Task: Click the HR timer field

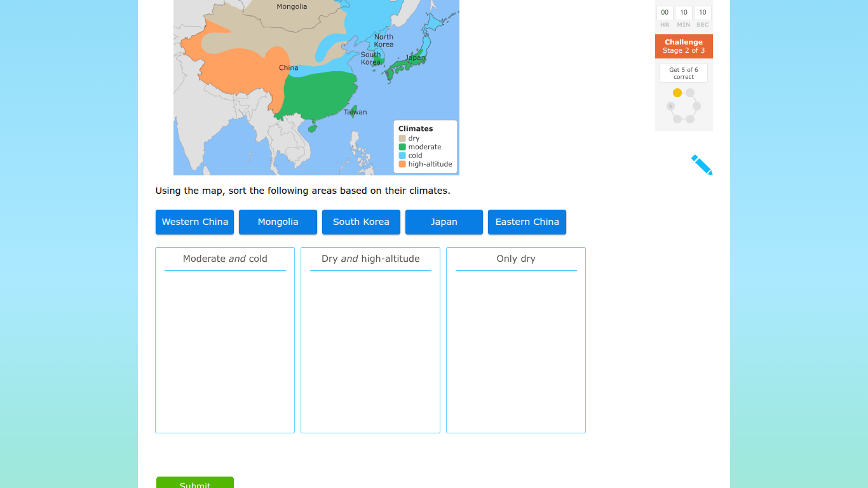Action: click(664, 12)
